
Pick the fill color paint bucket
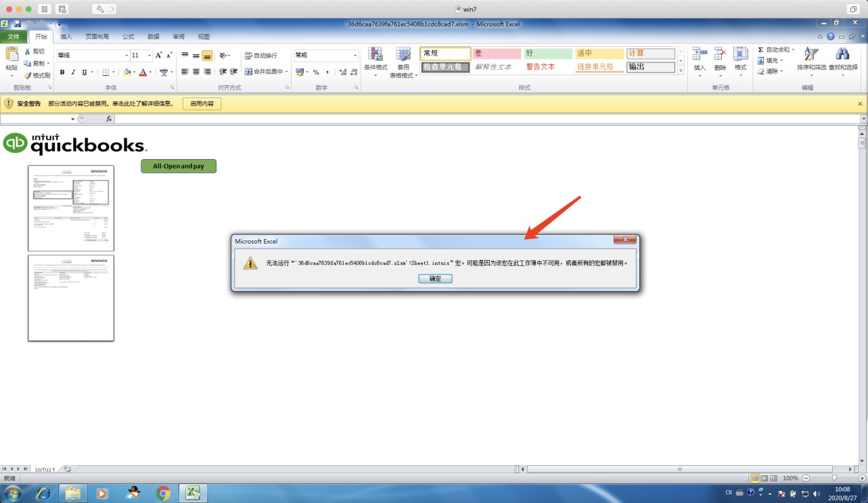coord(127,72)
